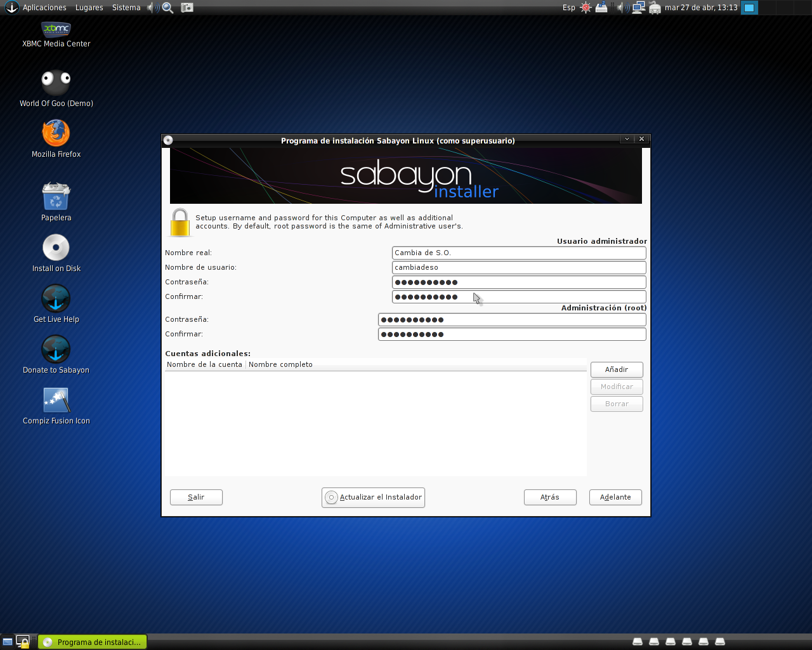Click the root Confirmar password field
Screen dimensions: 812x650
(512, 334)
